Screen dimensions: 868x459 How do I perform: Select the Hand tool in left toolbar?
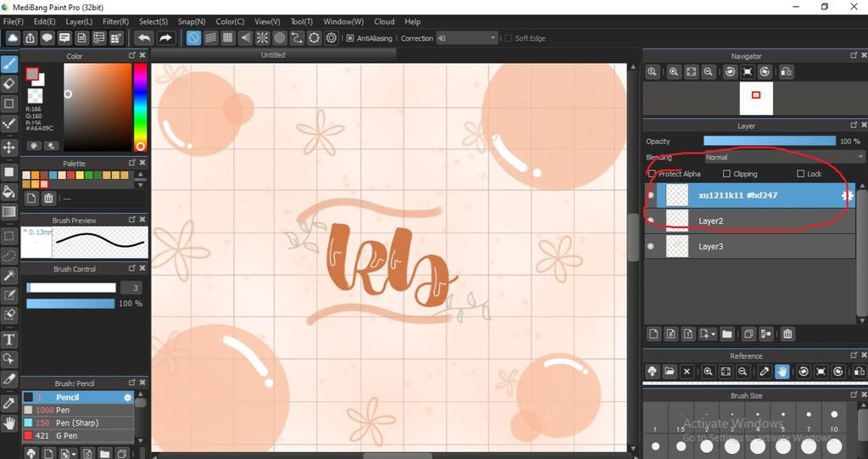click(x=9, y=423)
